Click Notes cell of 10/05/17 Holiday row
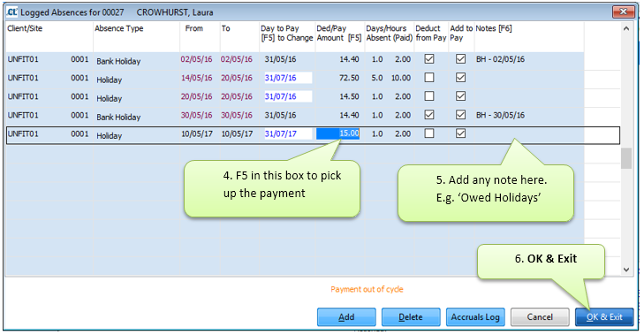Image resolution: width=644 pixels, height=335 pixels. click(528, 134)
